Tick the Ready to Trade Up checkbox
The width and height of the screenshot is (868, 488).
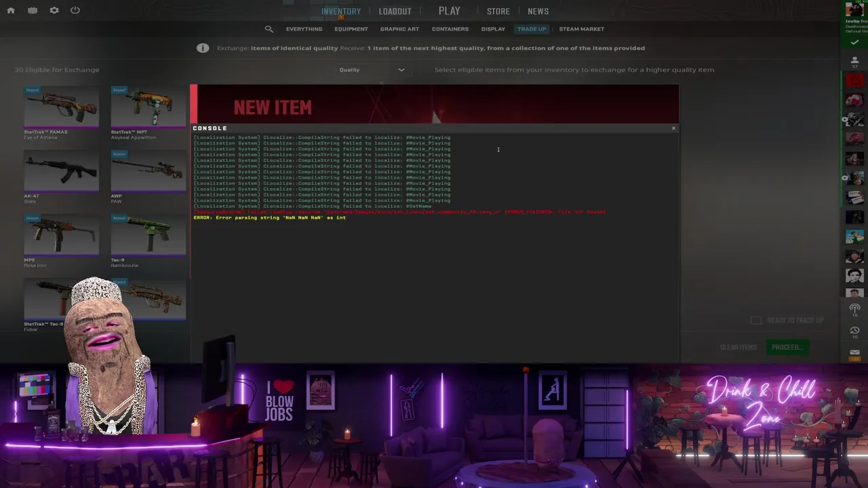tap(756, 320)
